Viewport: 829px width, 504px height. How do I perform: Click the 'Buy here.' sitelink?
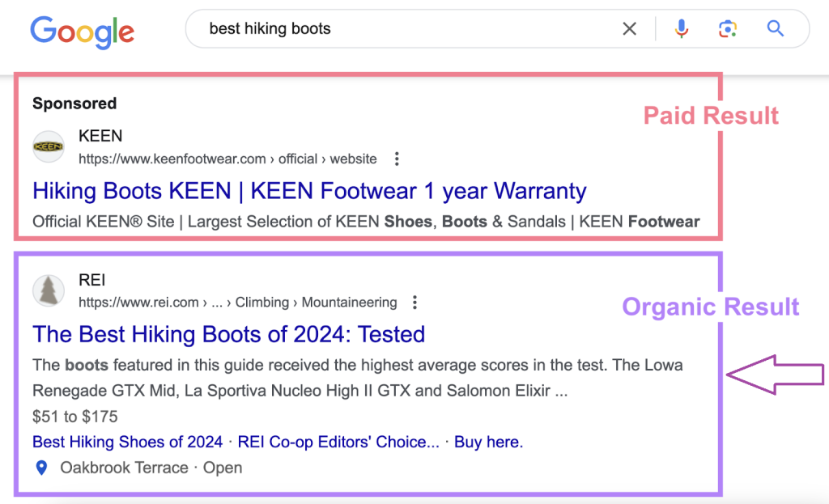point(488,442)
